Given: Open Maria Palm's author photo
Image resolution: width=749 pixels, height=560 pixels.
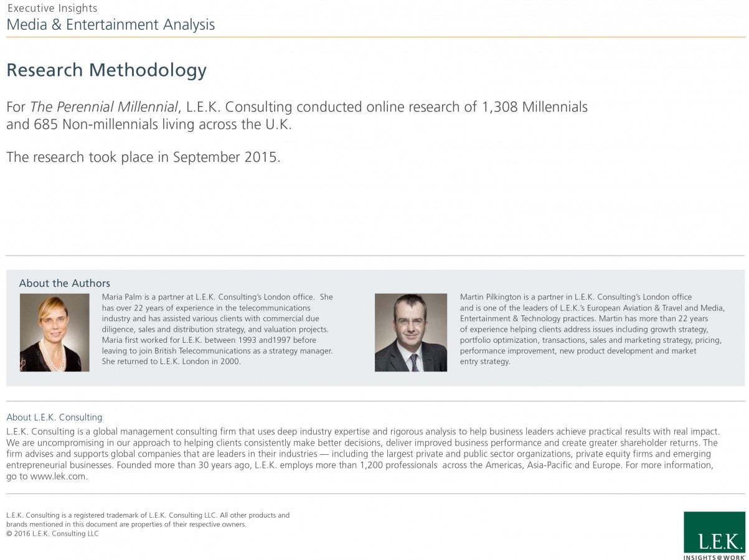Looking at the screenshot, I should coord(55,332).
